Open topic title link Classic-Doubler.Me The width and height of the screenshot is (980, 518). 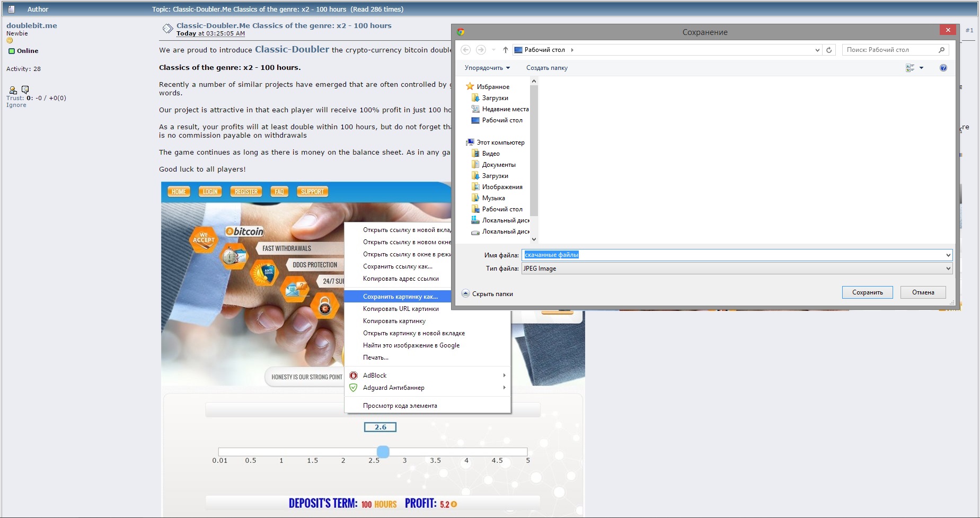tap(284, 25)
